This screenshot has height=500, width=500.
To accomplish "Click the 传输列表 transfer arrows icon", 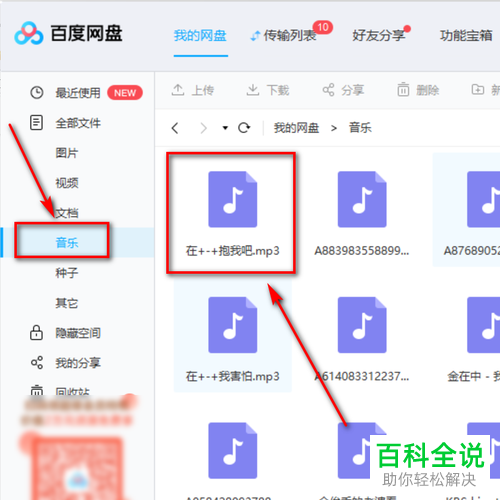I will (x=255, y=36).
